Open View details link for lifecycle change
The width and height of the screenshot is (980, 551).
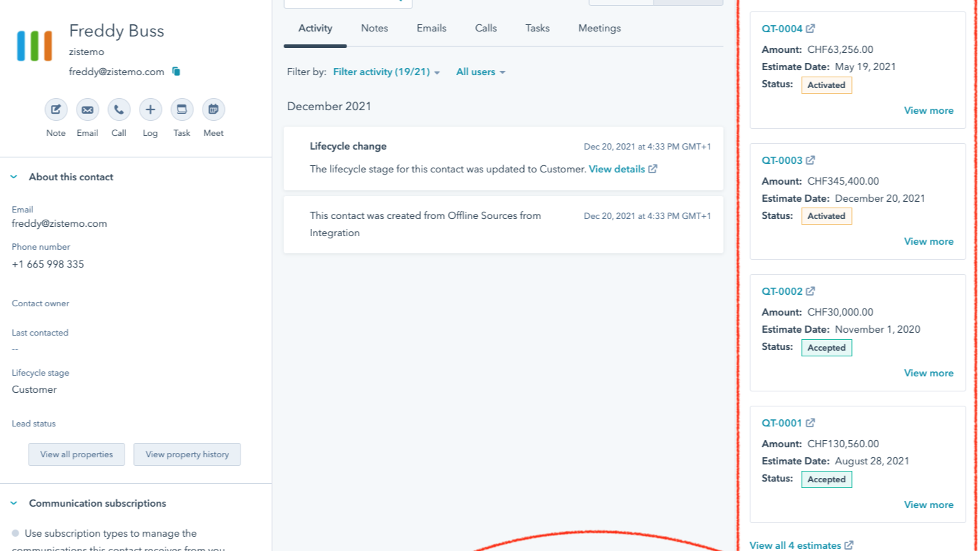click(x=622, y=170)
